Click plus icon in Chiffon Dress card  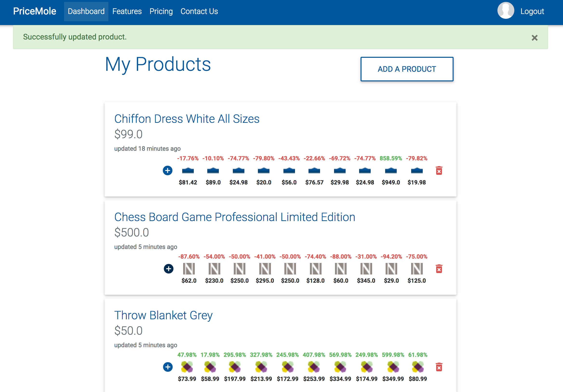(x=168, y=170)
